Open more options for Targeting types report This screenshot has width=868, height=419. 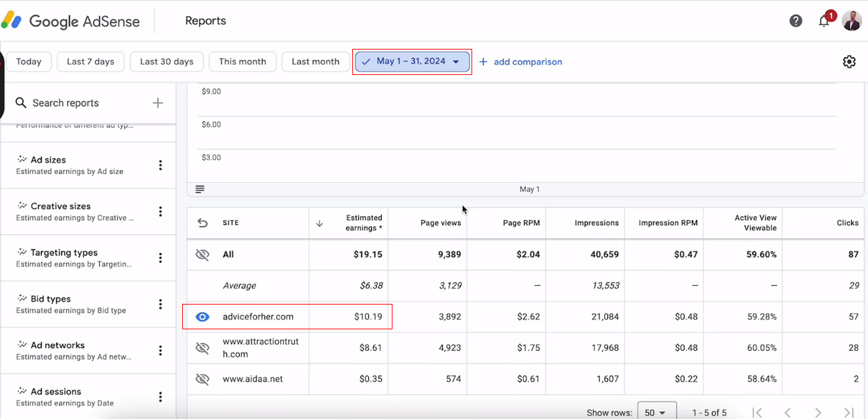(x=160, y=258)
